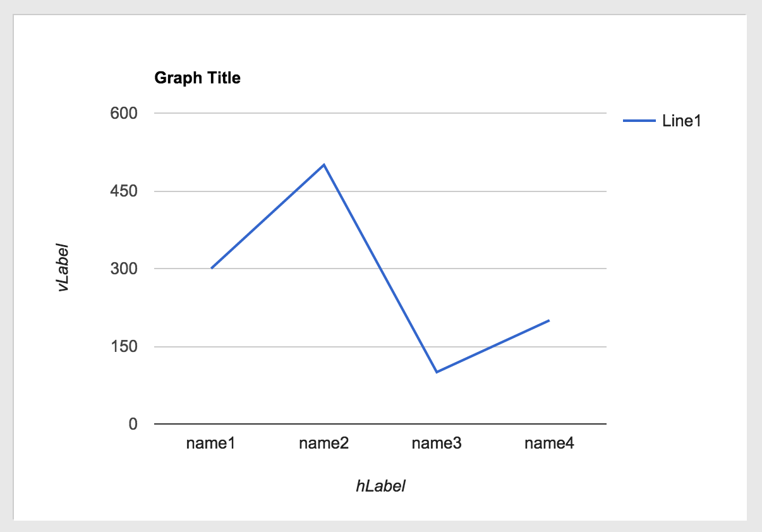Click the name4 axis label

point(549,444)
